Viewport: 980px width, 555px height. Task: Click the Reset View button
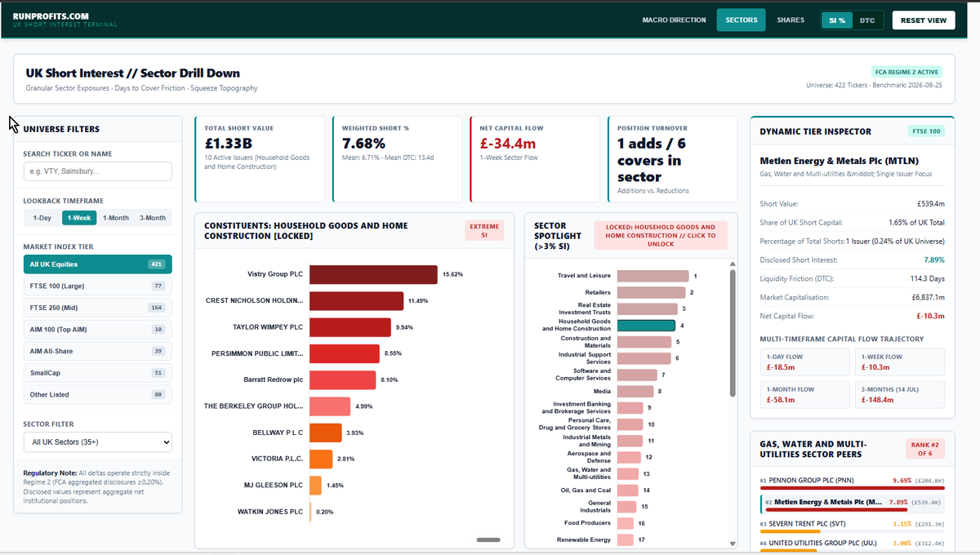click(x=924, y=20)
